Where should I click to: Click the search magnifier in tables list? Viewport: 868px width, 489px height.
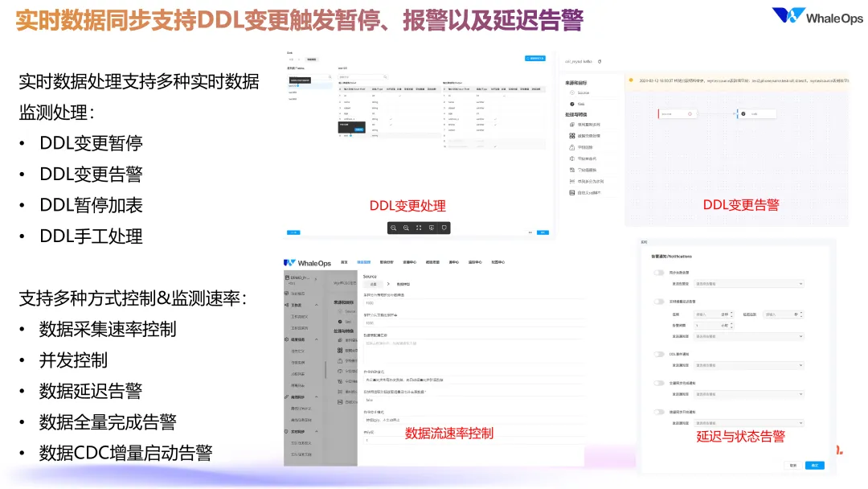330,77
